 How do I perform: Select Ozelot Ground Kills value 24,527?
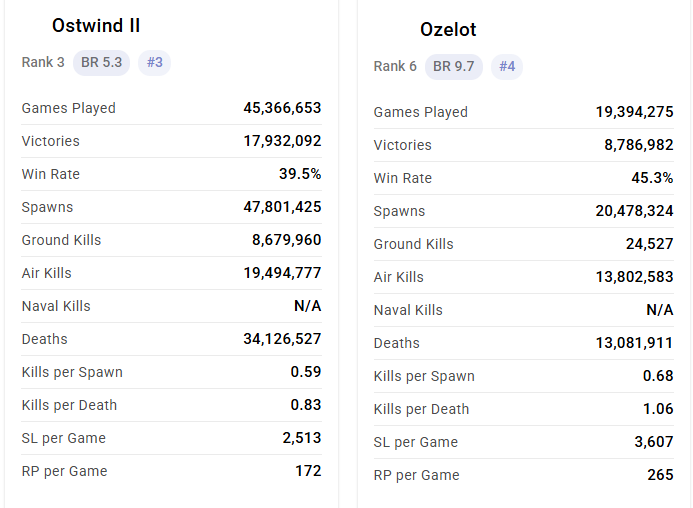tap(650, 244)
